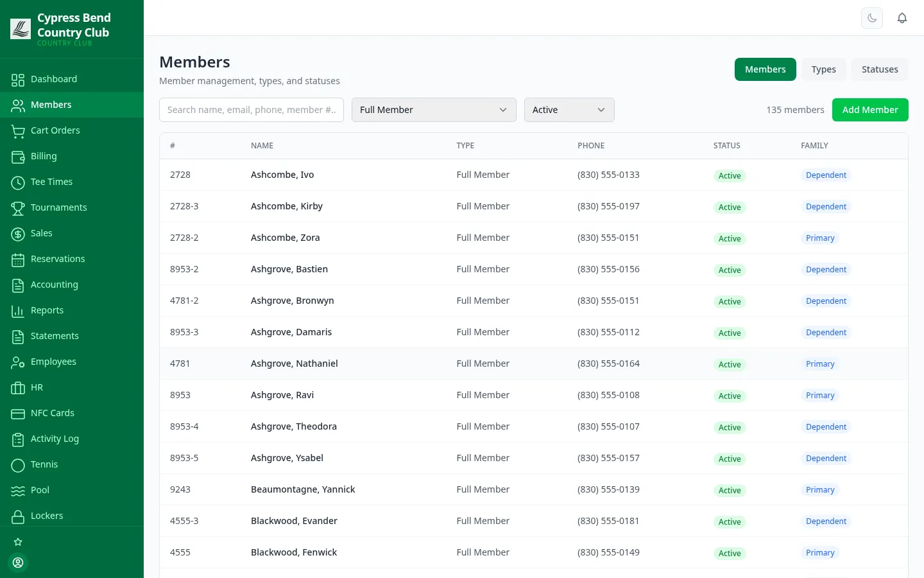The width and height of the screenshot is (924, 578).
Task: Go to Reservations in the sidebar
Action: tap(72, 259)
